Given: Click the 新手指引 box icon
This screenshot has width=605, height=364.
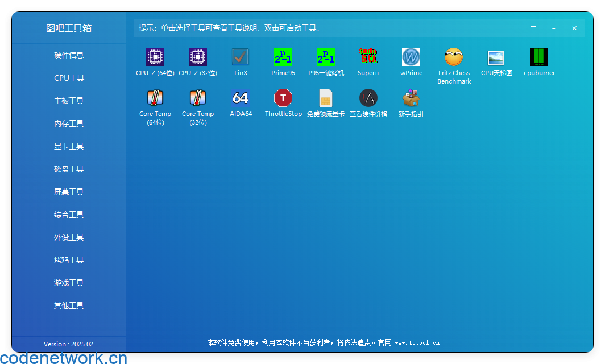Looking at the screenshot, I should click(x=411, y=98).
